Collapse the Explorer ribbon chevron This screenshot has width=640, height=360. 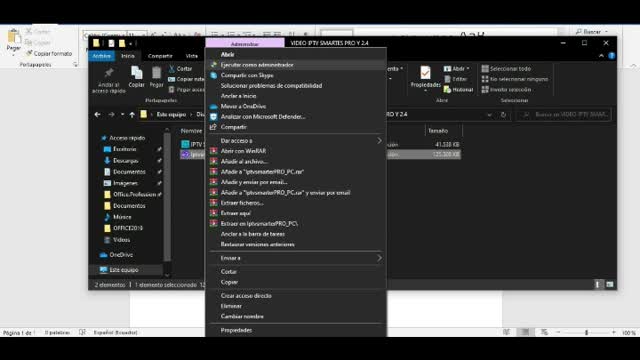(601, 56)
